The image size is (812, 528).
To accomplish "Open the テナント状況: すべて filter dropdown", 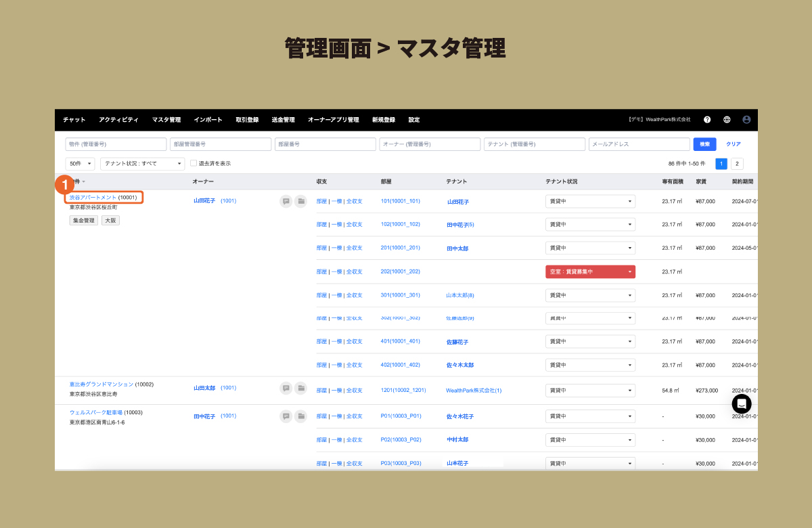I will 142,164.
